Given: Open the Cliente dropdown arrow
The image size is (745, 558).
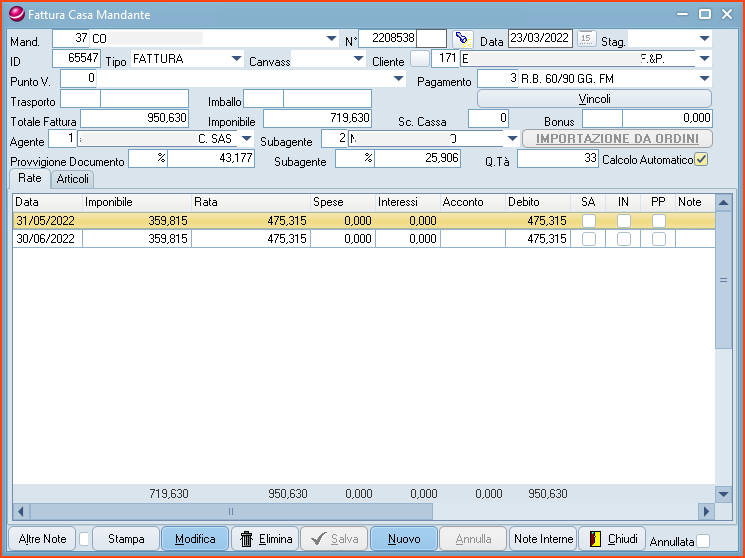Looking at the screenshot, I should pyautogui.click(x=705, y=58).
